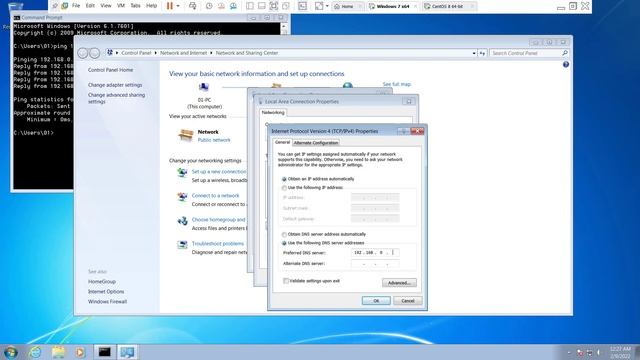The width and height of the screenshot is (640, 360).
Task: Select Use the following DNS server addresses
Action: coord(323,243)
